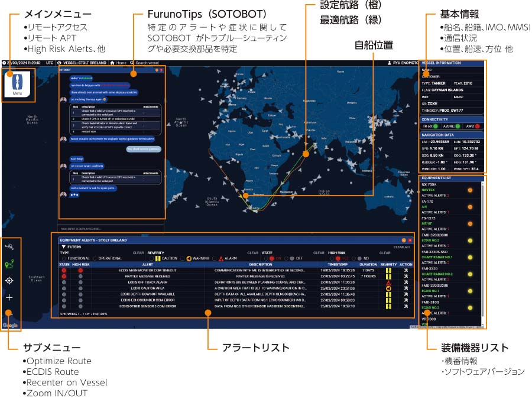The width and height of the screenshot is (532, 402).
Task: Click the eye icon before VESSEL: STOLT BRELAND
Action: point(59,63)
